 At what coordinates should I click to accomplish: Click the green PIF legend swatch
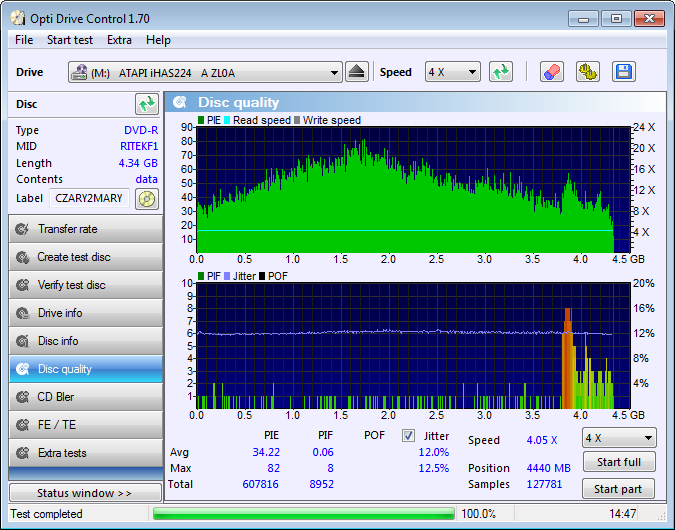coord(201,276)
